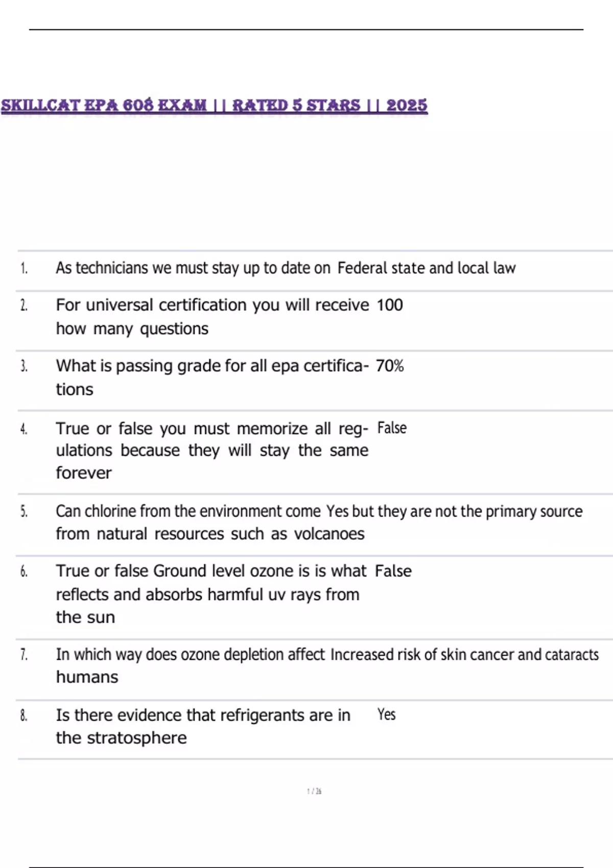The image size is (613, 868).
Task: Click the refrigerants in the stratosphere question
Action: tap(203, 726)
